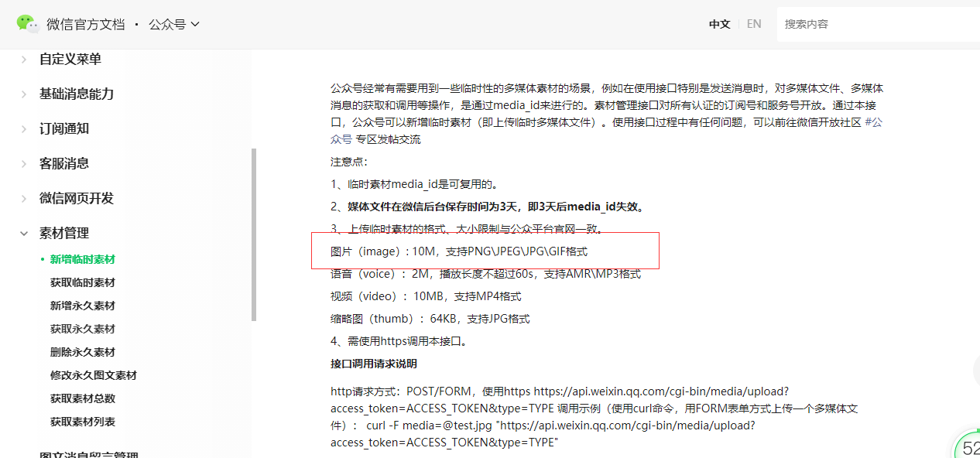Click the 图片（image）：10M line
Image resolution: width=980 pixels, height=458 pixels.
click(459, 252)
